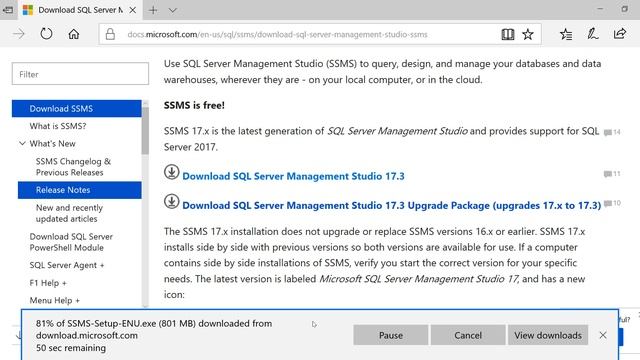Select Release Notes in sidebar
This screenshot has height=360, width=640.
point(80,190)
